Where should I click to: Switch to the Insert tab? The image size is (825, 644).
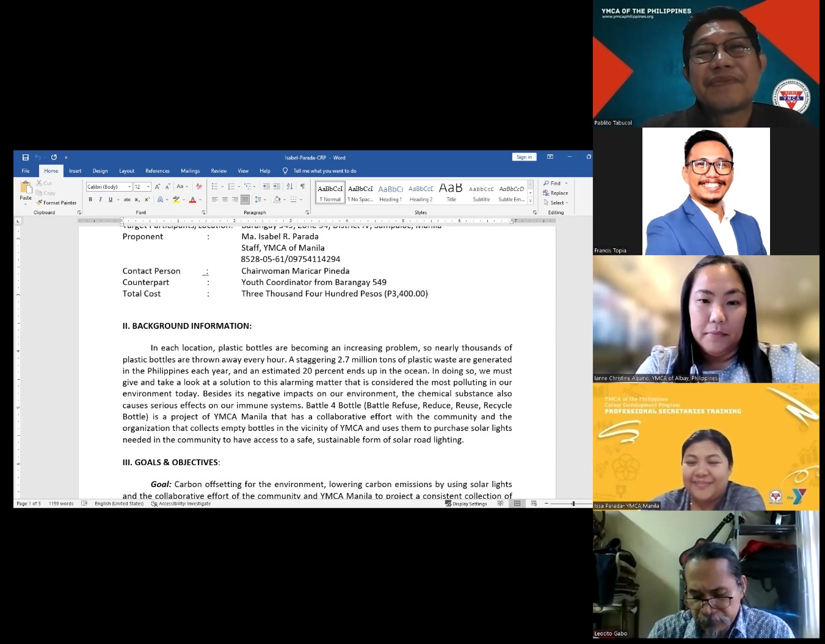[x=75, y=171]
